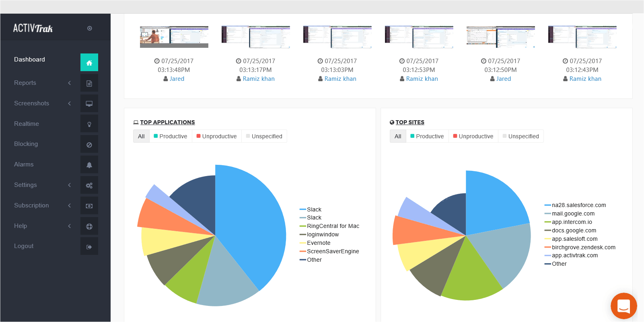This screenshot has height=322, width=644.
Task: Click the Screenshots monitor icon
Action: pyautogui.click(x=89, y=103)
